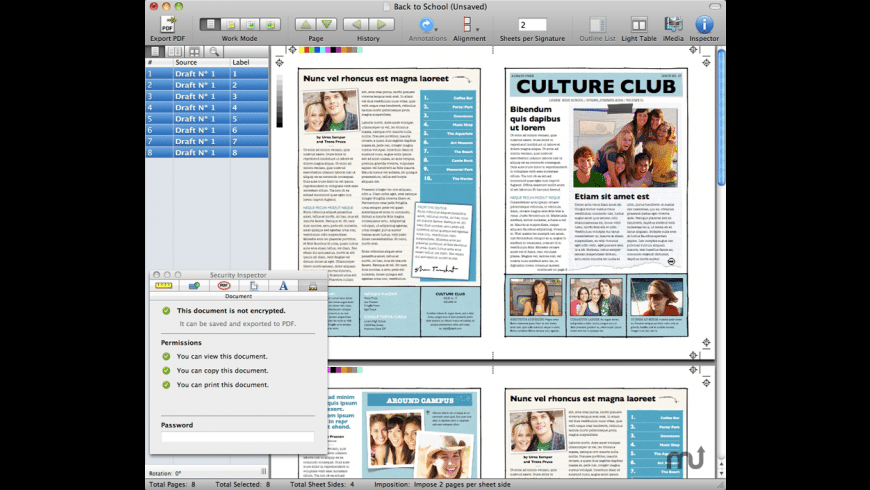Select the second Work Mode button
Screen dimensions: 870x490
pos(230,24)
